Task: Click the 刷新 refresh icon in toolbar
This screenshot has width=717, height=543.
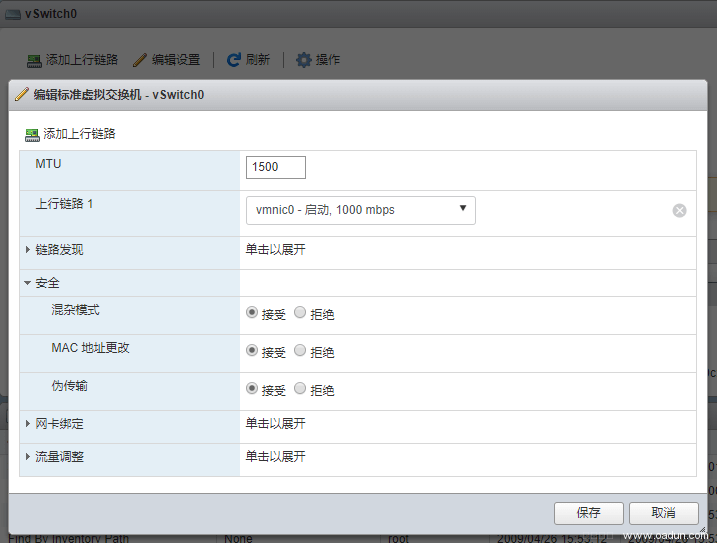Action: pos(234,60)
